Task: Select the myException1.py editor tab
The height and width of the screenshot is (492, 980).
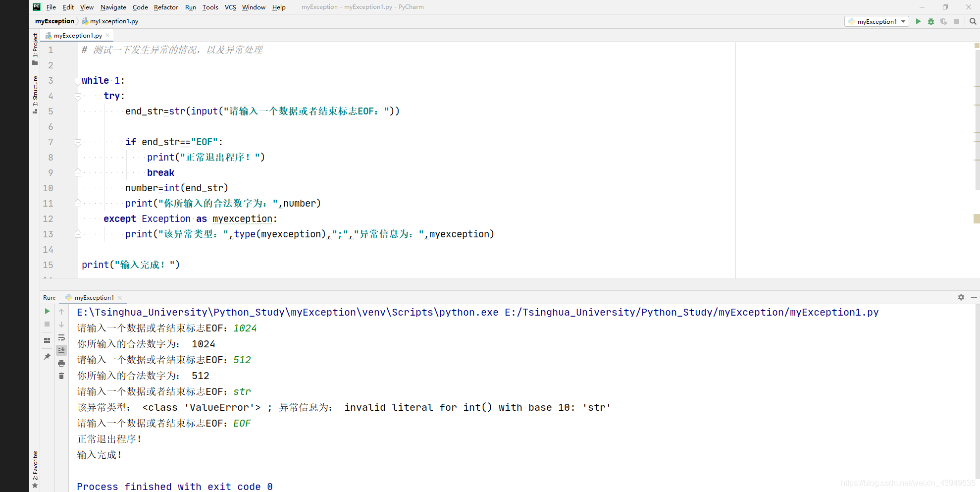Action: [x=78, y=36]
